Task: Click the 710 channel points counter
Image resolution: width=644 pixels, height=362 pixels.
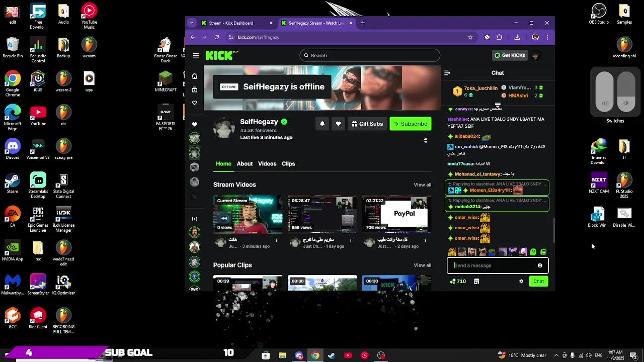Action: click(458, 282)
